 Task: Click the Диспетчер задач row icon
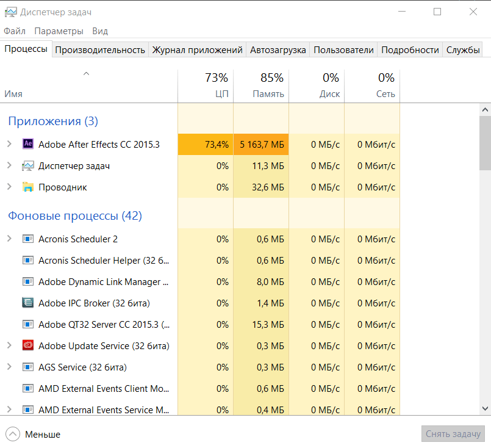pyautogui.click(x=28, y=166)
